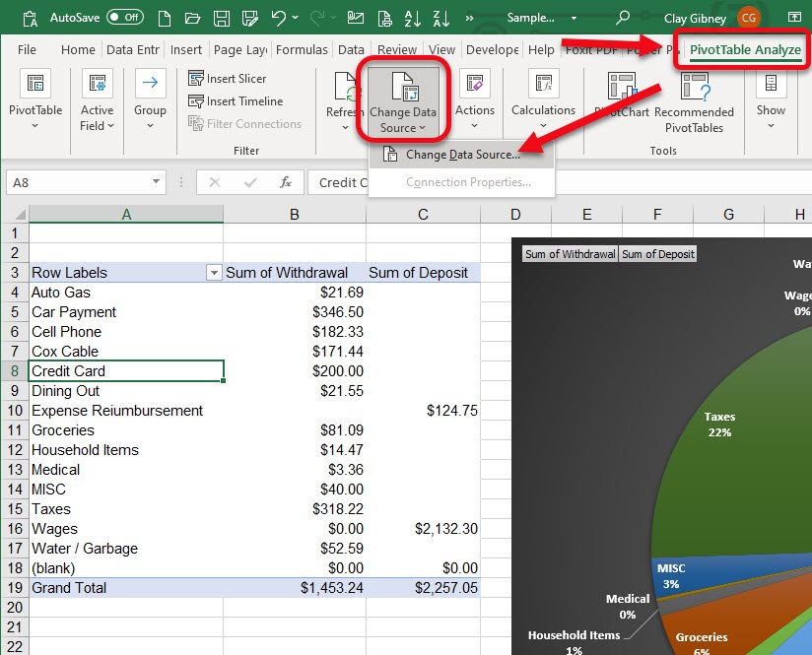Select the Name Box showing A8
Viewport: 812px width, 655px height.
point(79,181)
